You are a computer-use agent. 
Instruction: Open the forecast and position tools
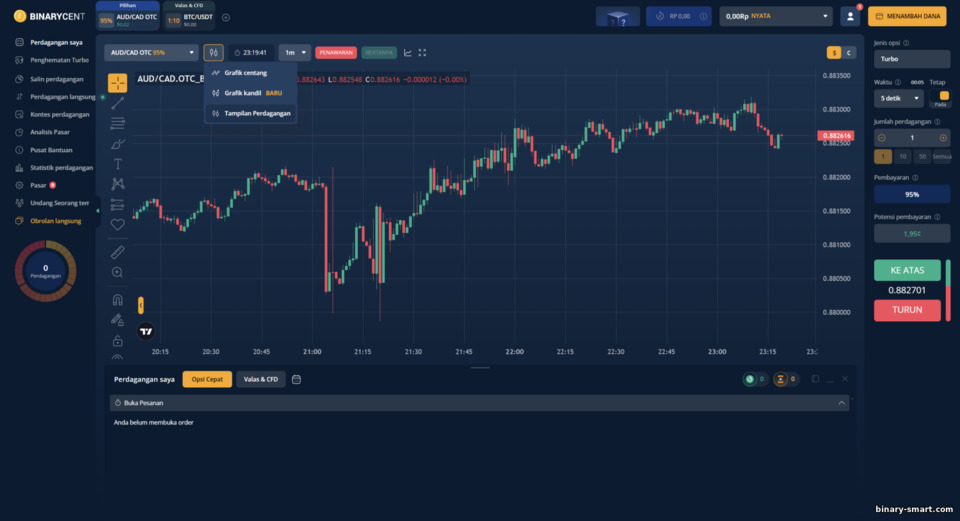click(x=118, y=204)
